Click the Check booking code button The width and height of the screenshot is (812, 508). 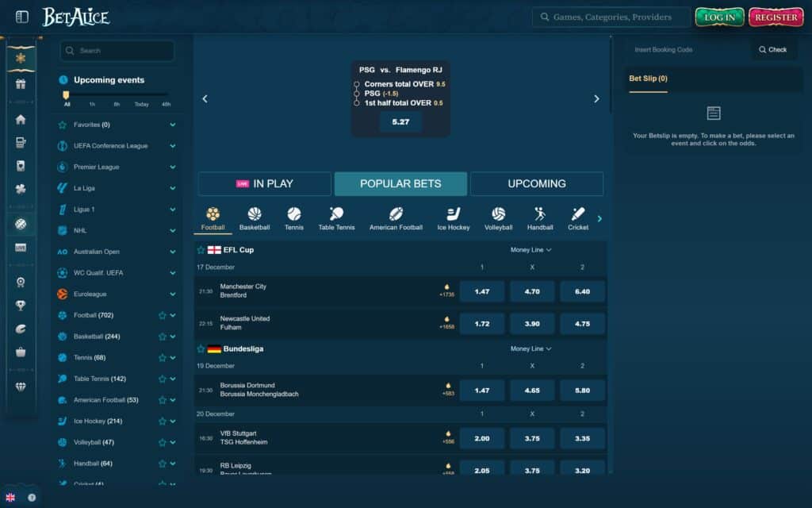[773, 49]
